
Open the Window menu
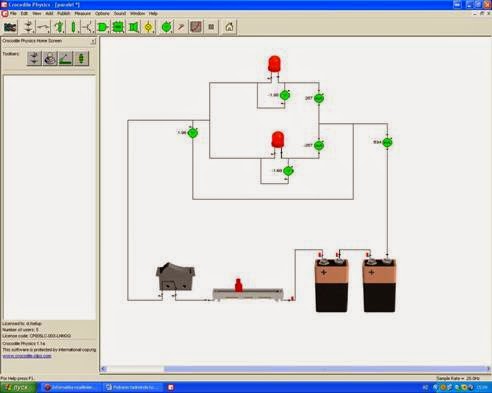pos(137,14)
